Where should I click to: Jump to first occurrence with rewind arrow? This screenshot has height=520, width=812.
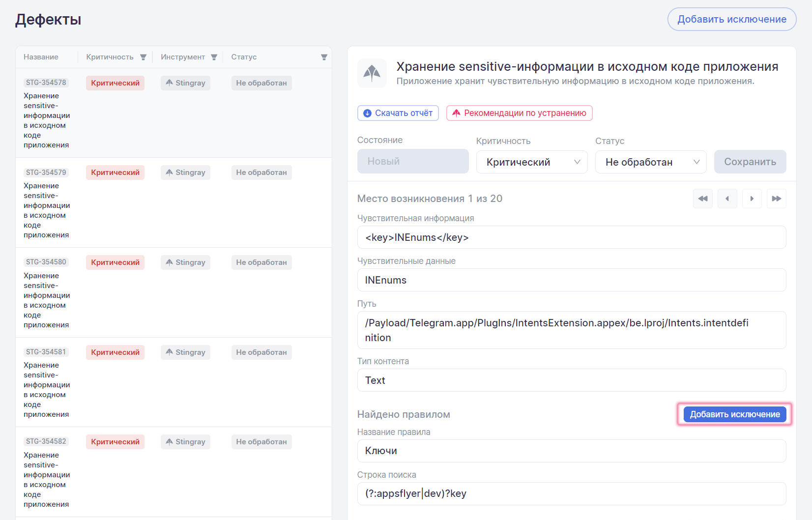click(702, 199)
